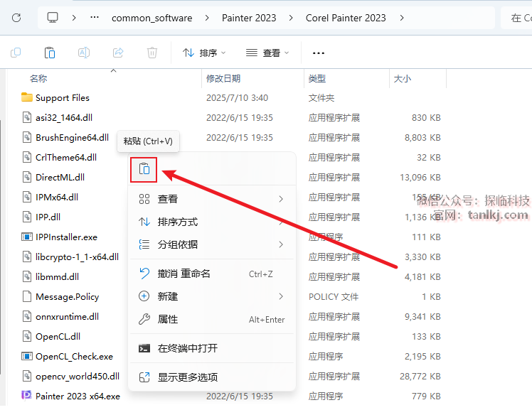
Task: Open the See more toolbar options
Action: coord(319,53)
